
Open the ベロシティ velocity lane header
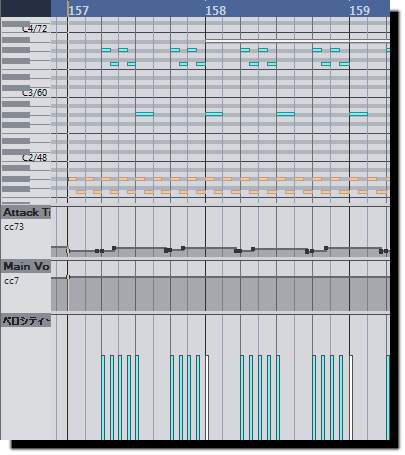tap(26, 321)
